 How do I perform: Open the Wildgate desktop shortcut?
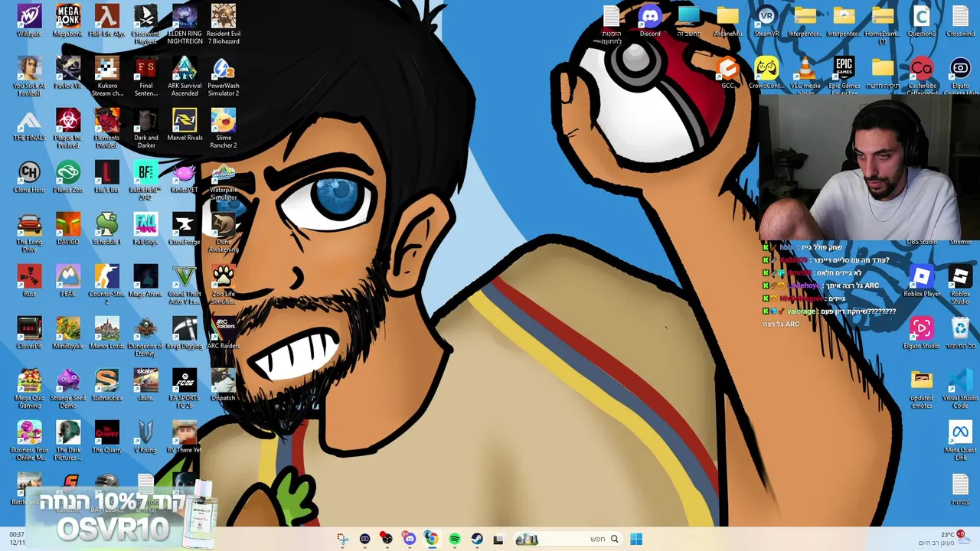[x=29, y=21]
